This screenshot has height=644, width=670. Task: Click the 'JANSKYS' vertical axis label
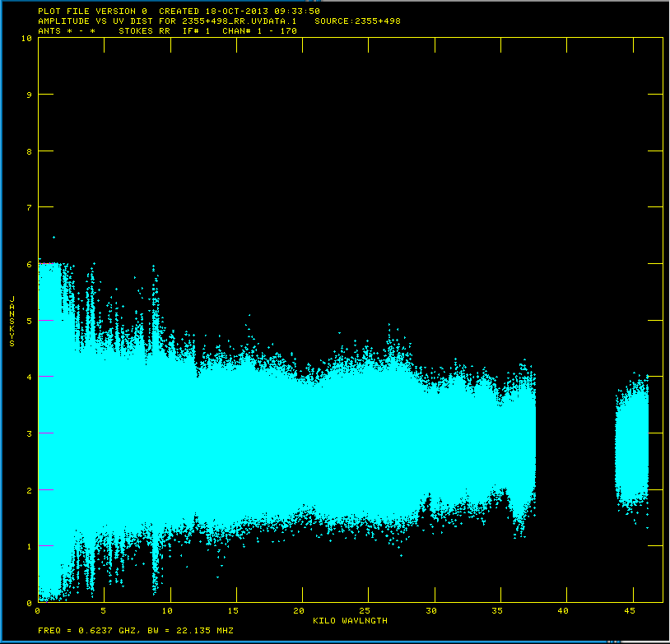[x=12, y=320]
